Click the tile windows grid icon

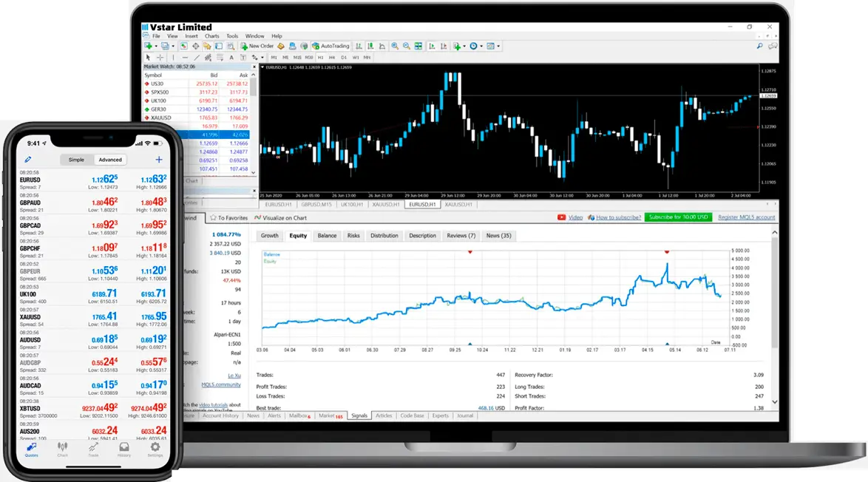(418, 46)
